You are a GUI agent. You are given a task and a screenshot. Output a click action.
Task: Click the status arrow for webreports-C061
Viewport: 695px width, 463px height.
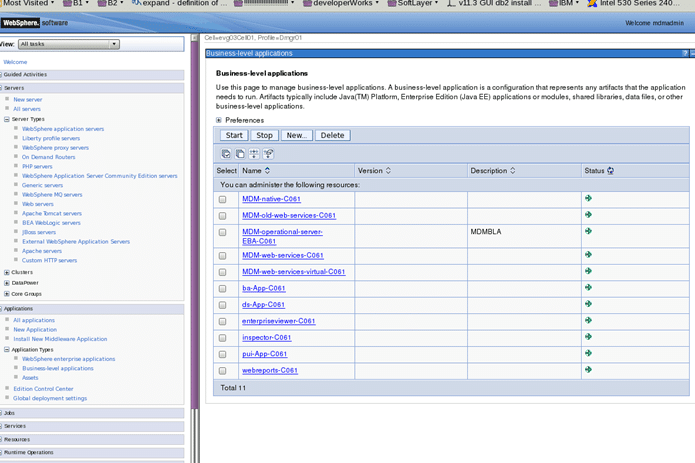click(x=588, y=369)
